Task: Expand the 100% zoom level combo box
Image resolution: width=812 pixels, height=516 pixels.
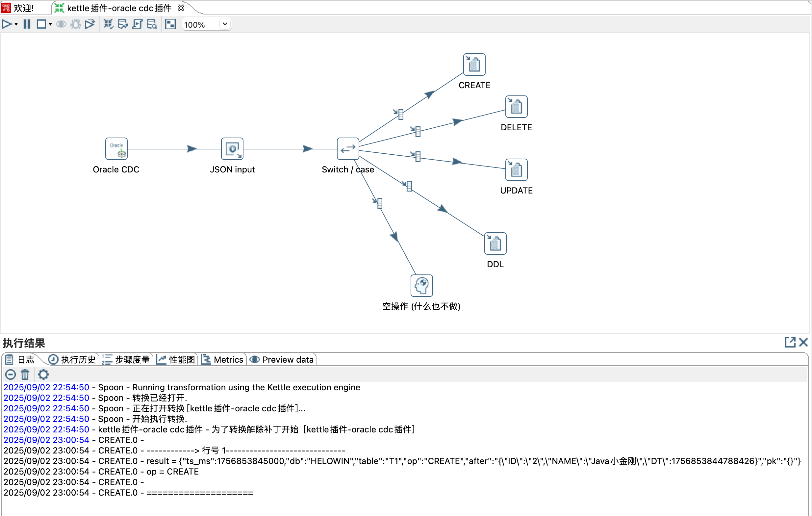Action: [x=225, y=24]
